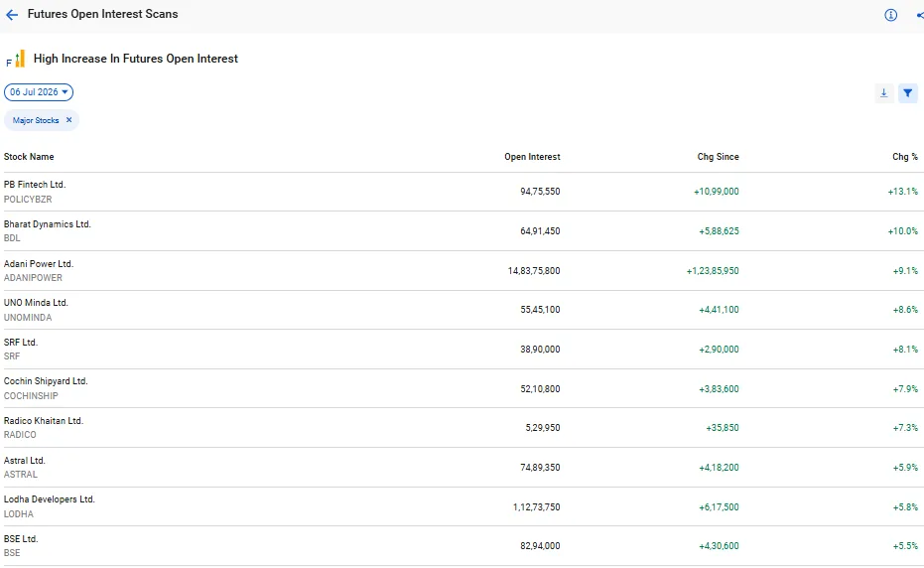The height and width of the screenshot is (568, 924).
Task: Click the +5.8% change percentage
Action: tap(905, 506)
